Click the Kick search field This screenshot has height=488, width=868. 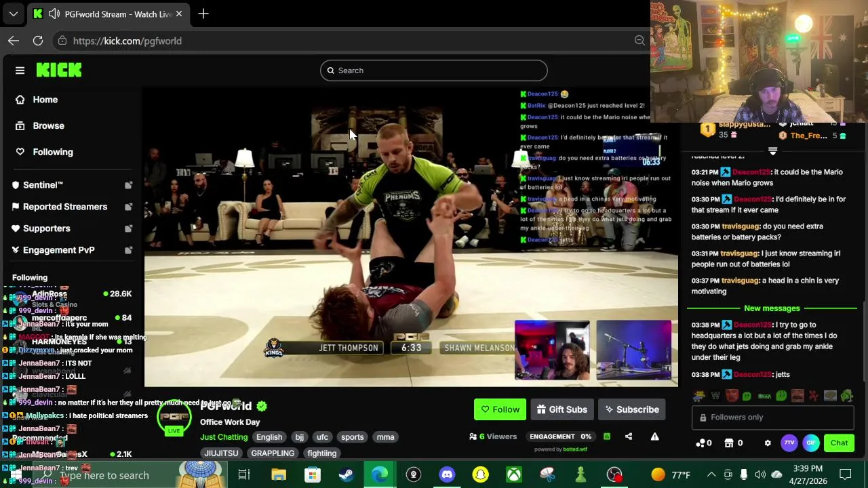[x=434, y=70]
